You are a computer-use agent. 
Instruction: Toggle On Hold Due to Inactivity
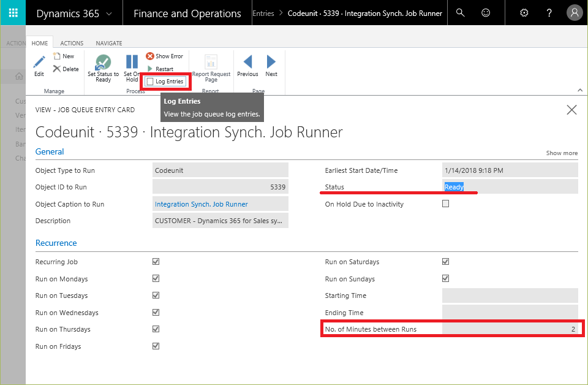[x=445, y=204]
